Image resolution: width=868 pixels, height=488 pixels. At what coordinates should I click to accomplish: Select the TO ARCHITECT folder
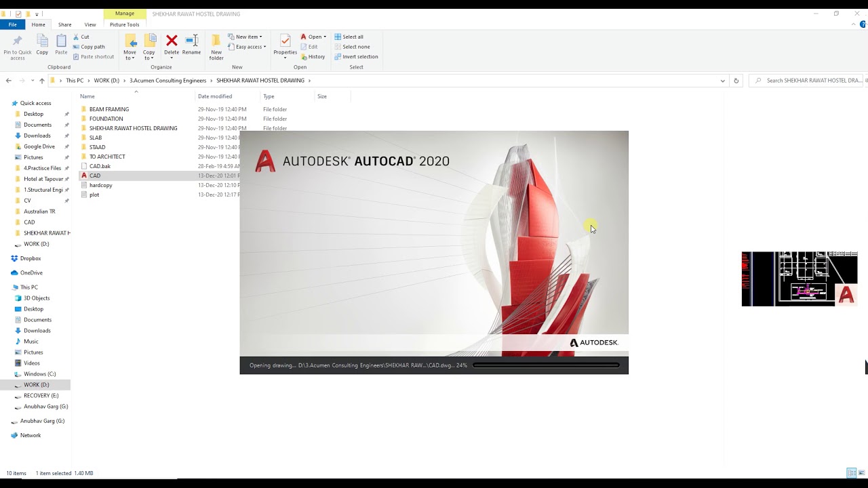[x=107, y=157]
